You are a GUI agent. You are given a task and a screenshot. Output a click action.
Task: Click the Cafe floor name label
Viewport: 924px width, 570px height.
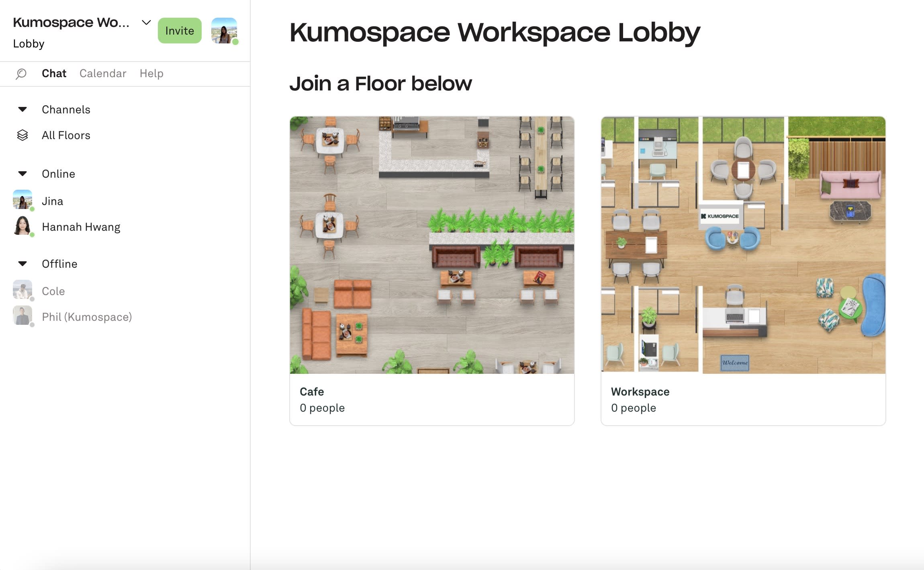(x=312, y=392)
